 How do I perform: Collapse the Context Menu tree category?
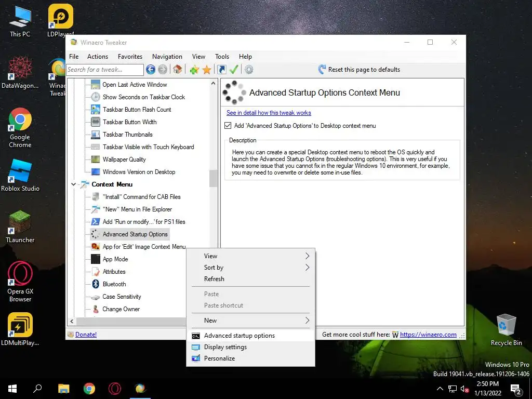73,184
